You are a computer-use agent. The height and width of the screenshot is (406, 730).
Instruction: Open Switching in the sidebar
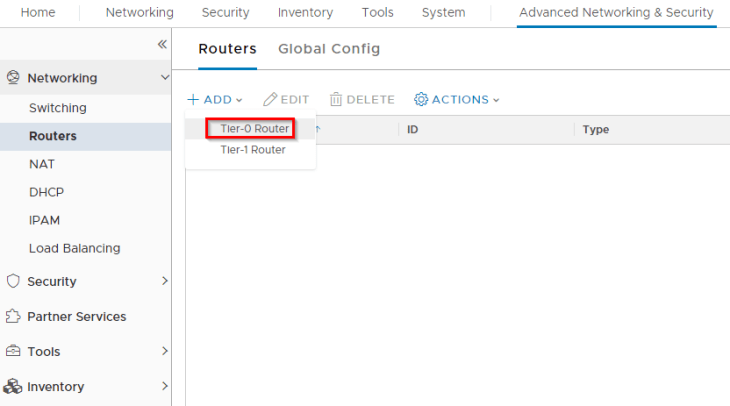coord(58,108)
